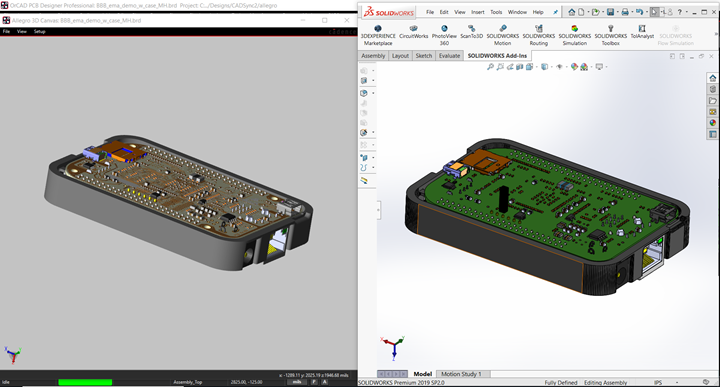Screen dimensions: 720x387
Task: Enable SOLIDWORKS Motion add-in
Action: (502, 35)
